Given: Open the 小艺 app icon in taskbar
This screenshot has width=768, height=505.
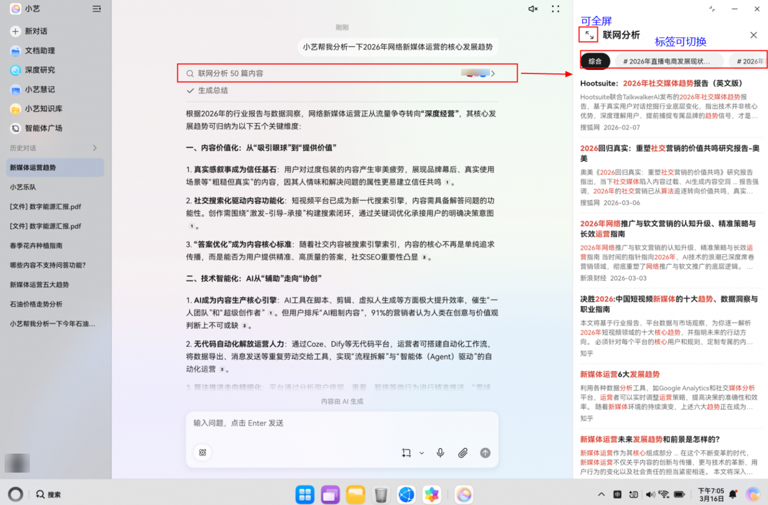Looking at the screenshot, I should coord(464,495).
